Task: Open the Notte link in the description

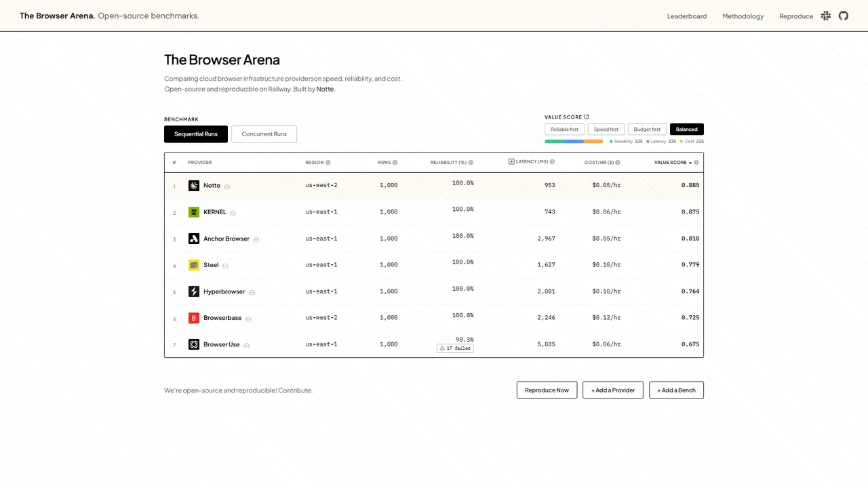Action: point(325,89)
